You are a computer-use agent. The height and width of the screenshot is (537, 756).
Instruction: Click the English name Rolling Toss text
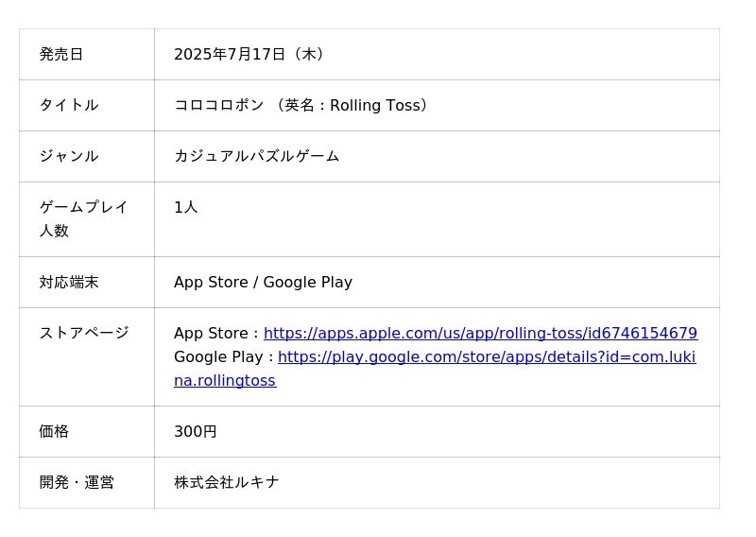pos(377,106)
